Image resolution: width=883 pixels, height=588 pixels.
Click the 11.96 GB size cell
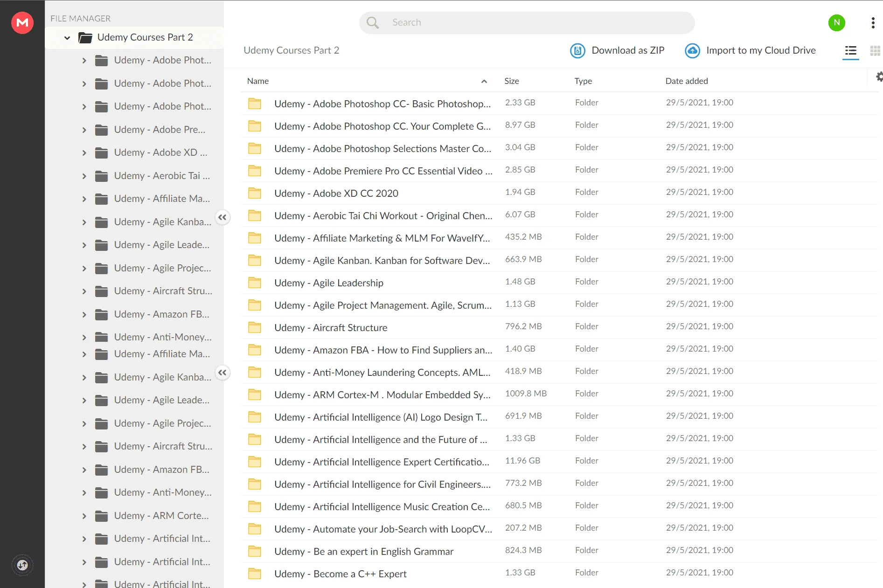[522, 461]
